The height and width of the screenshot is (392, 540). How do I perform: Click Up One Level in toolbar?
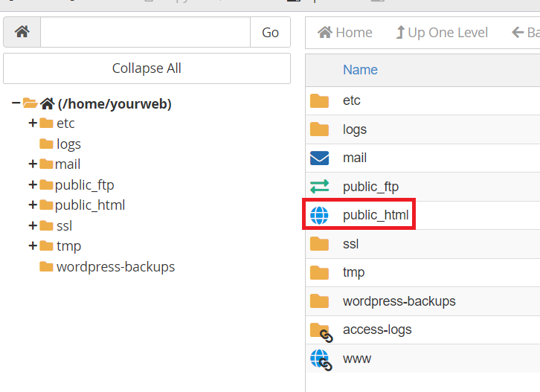click(x=441, y=33)
